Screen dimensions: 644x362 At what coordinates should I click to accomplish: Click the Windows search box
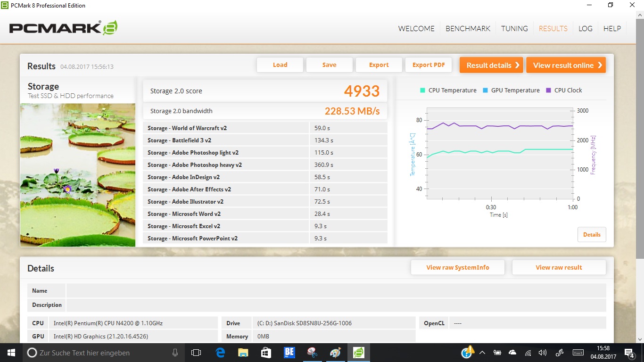103,353
